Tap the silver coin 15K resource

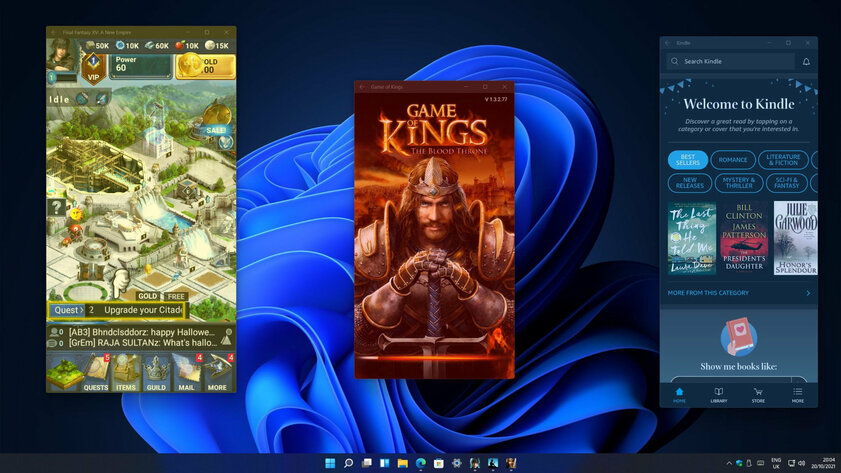pos(217,46)
